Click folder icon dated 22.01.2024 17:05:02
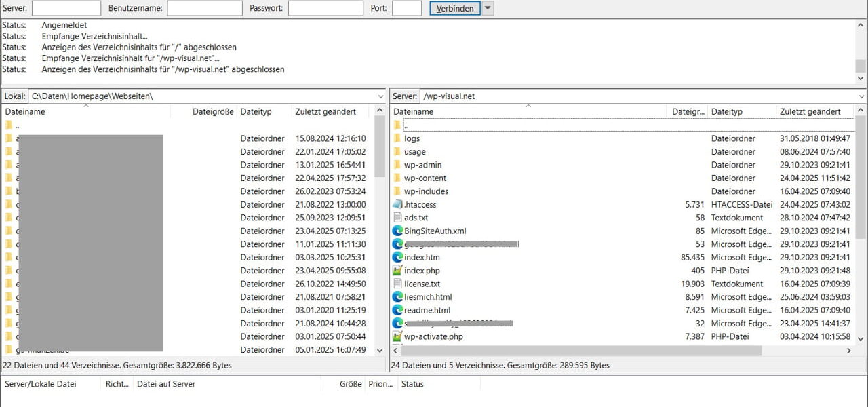Image resolution: width=868 pixels, height=407 pixels. click(9, 152)
